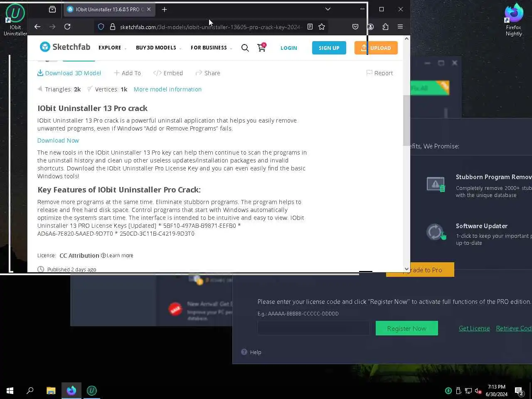
Task: Open the tracking protection shield icon
Action: 101,27
